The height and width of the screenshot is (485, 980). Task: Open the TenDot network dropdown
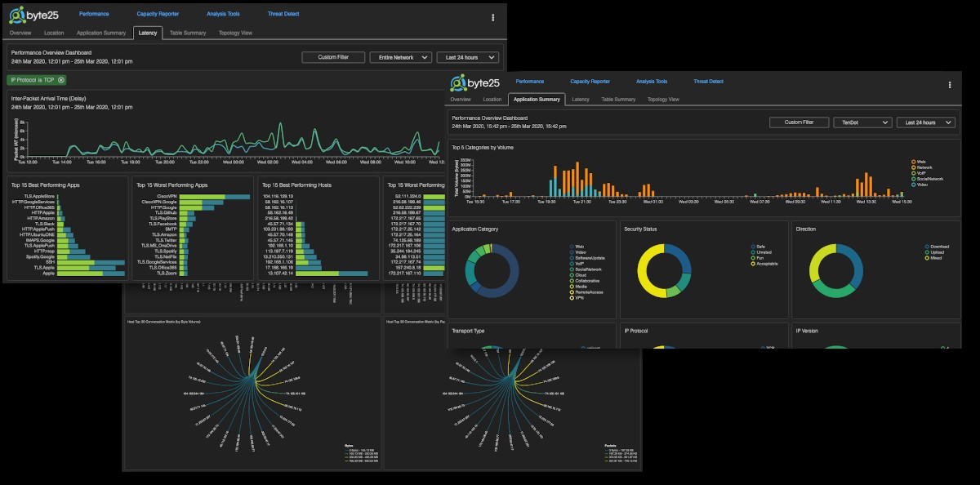point(862,122)
